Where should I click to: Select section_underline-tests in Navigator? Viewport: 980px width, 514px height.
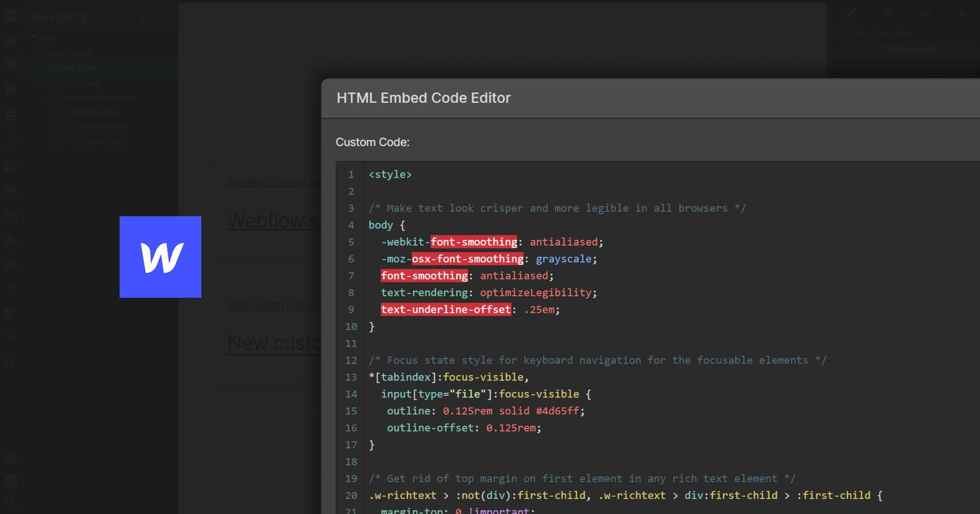pyautogui.click(x=99, y=97)
